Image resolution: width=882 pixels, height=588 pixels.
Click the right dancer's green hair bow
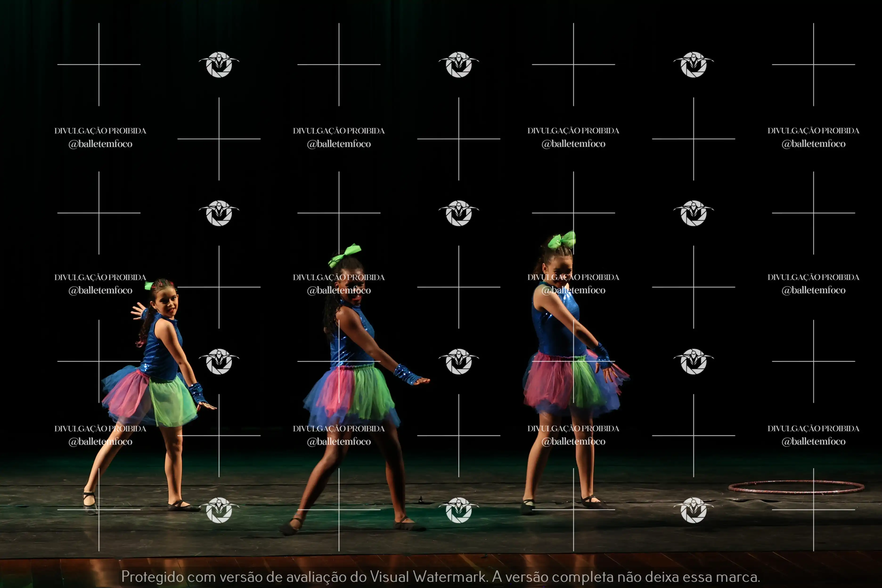tap(562, 240)
